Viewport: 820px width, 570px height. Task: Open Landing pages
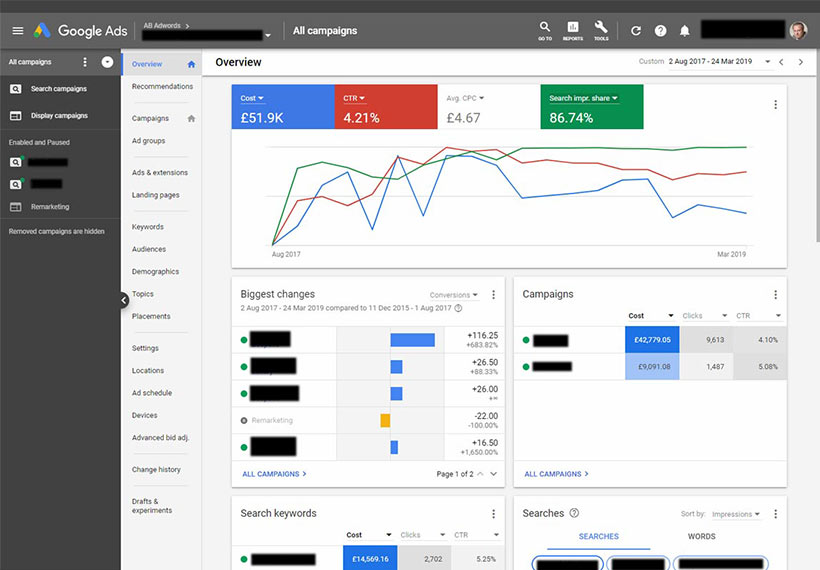point(155,195)
